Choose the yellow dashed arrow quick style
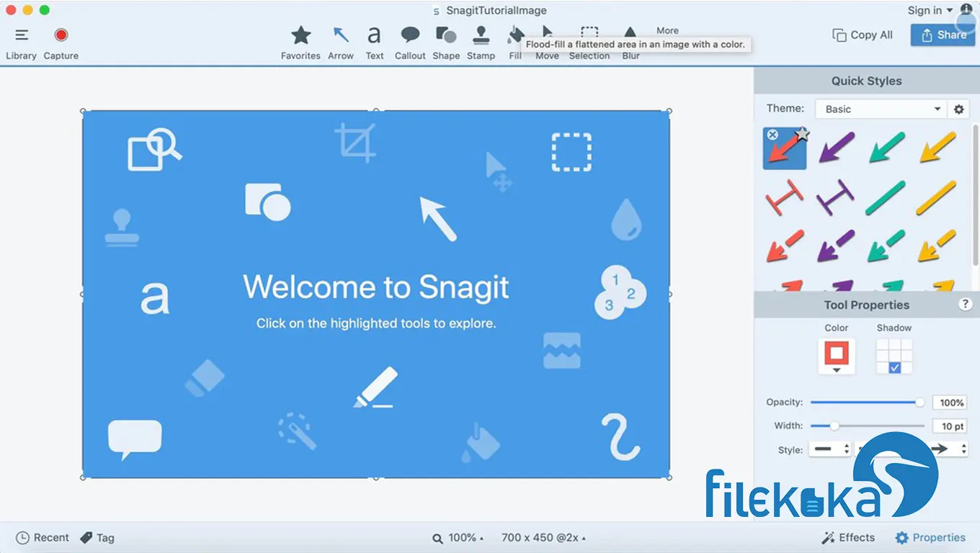The image size is (980, 553). tap(937, 246)
